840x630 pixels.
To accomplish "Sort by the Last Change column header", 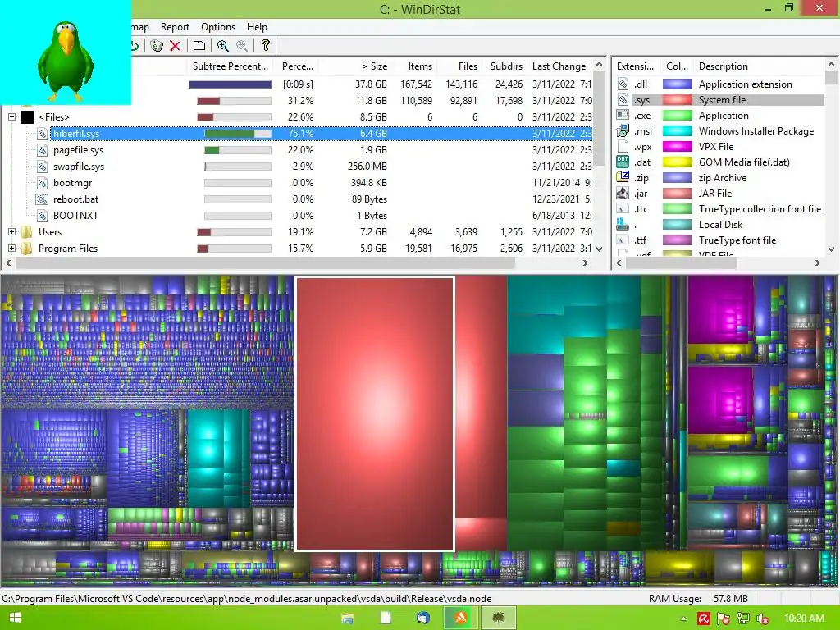I will point(559,66).
